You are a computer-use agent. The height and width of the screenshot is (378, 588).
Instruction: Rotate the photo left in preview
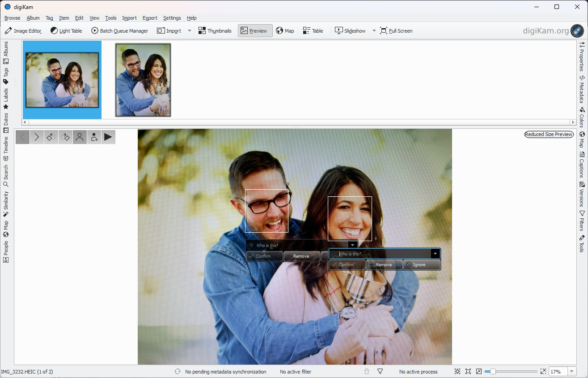point(51,137)
